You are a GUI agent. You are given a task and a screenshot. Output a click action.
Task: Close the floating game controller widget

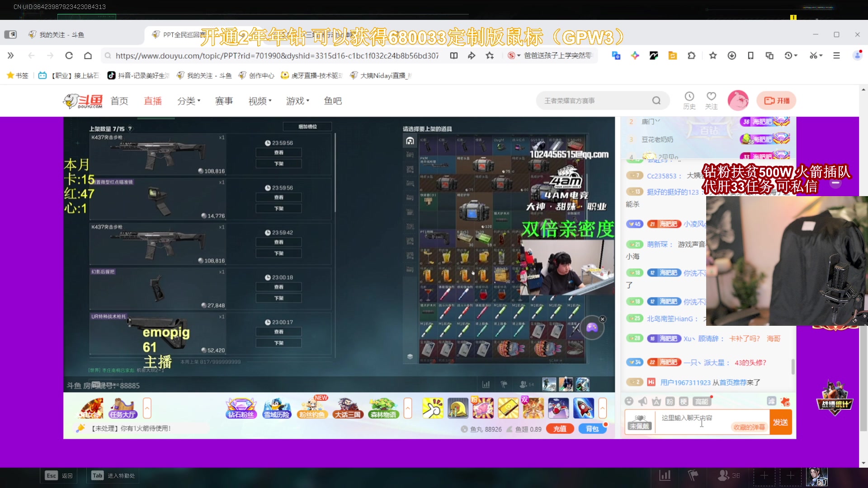click(x=602, y=319)
